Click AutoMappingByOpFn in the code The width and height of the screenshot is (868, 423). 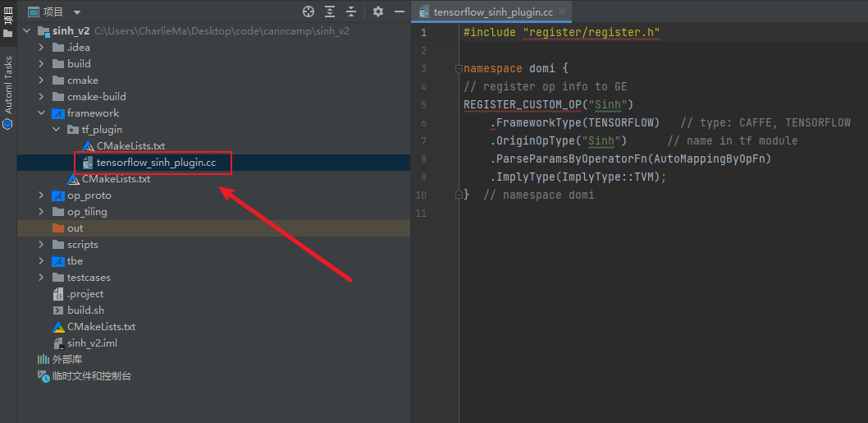coord(709,159)
